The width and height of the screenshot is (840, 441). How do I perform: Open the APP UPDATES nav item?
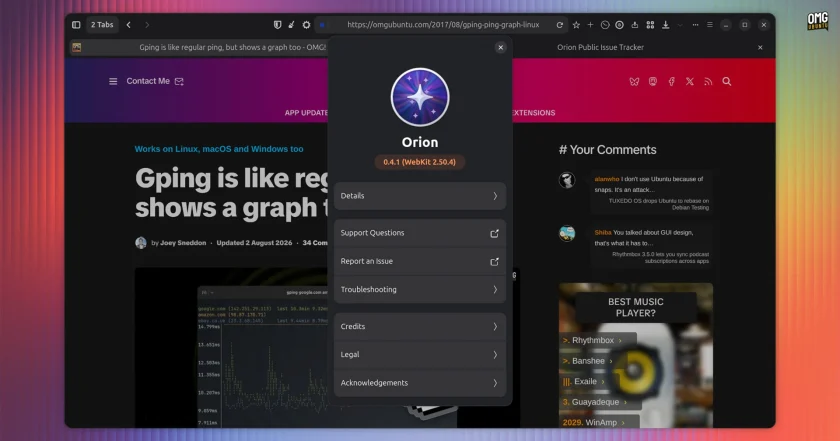306,113
